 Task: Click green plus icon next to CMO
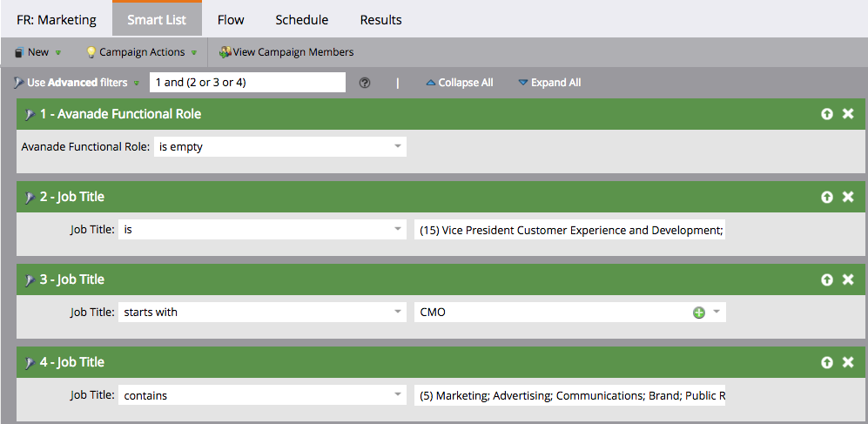click(x=698, y=313)
